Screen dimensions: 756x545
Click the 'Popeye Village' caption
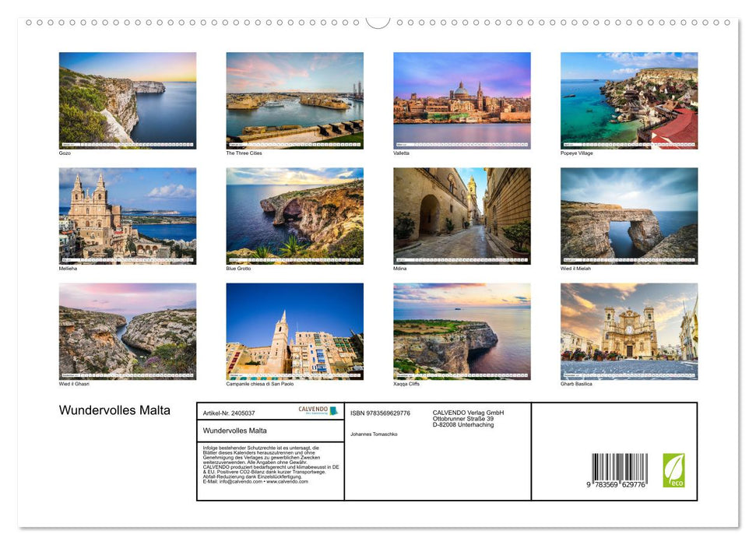pyautogui.click(x=577, y=153)
